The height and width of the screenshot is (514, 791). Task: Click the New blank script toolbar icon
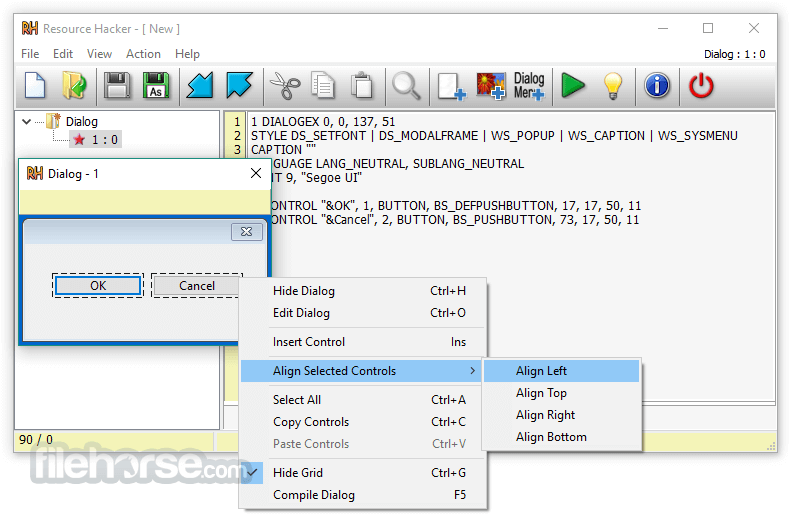[35, 85]
